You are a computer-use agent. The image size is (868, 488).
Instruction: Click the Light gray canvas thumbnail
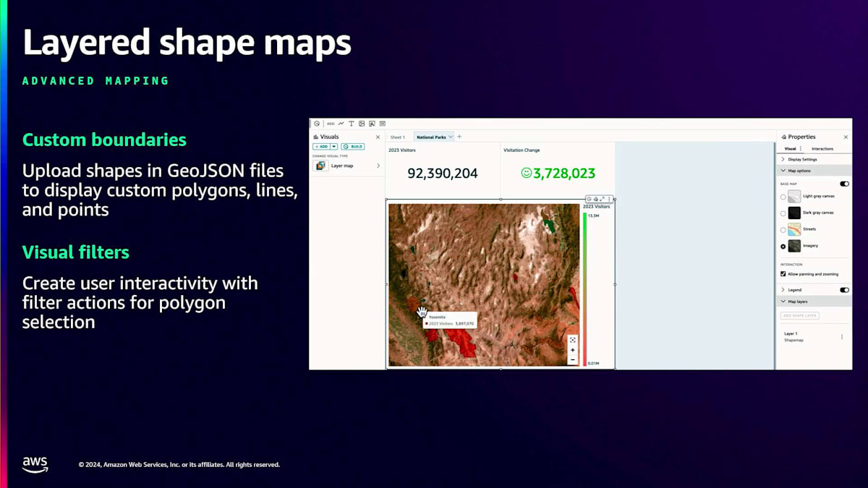[794, 196]
